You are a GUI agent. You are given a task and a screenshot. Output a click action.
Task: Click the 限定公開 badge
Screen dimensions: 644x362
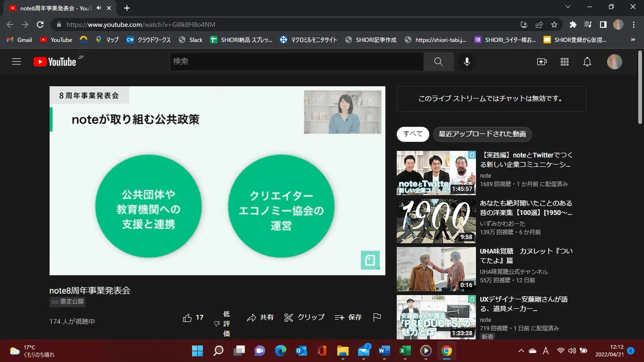coord(68,302)
